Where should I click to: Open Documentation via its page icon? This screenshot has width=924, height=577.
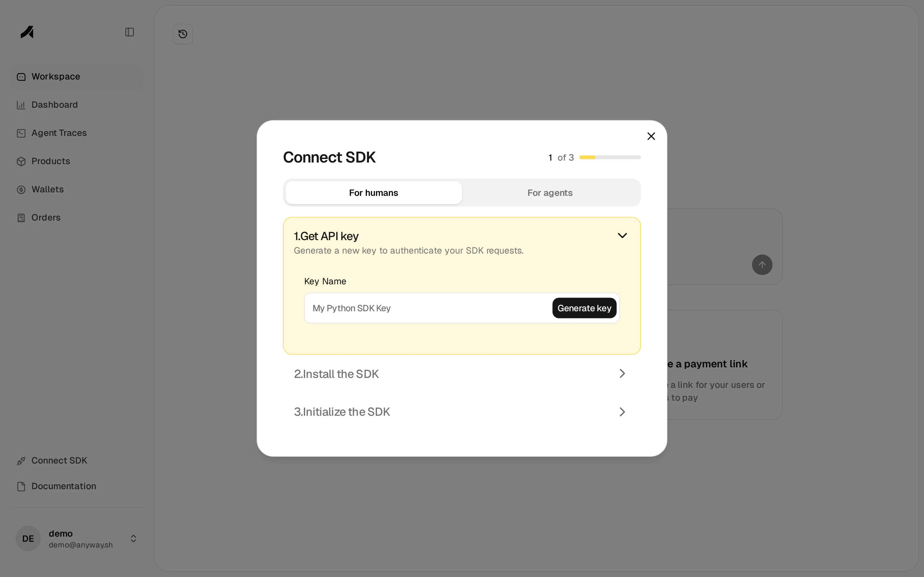[x=21, y=486]
